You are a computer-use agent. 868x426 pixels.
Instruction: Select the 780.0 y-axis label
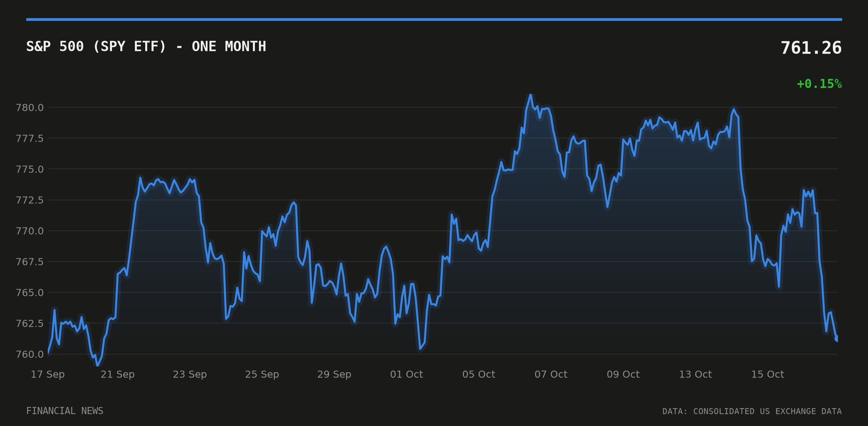tap(30, 108)
